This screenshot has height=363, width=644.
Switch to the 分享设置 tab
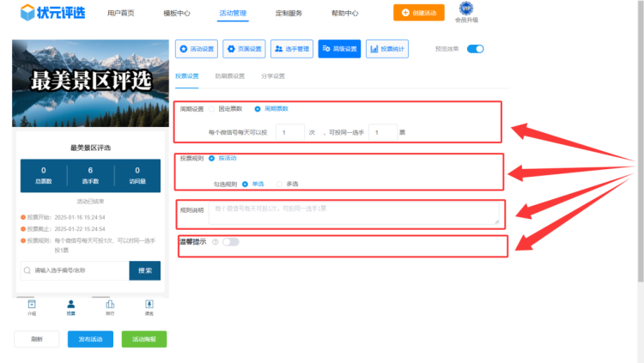(272, 76)
